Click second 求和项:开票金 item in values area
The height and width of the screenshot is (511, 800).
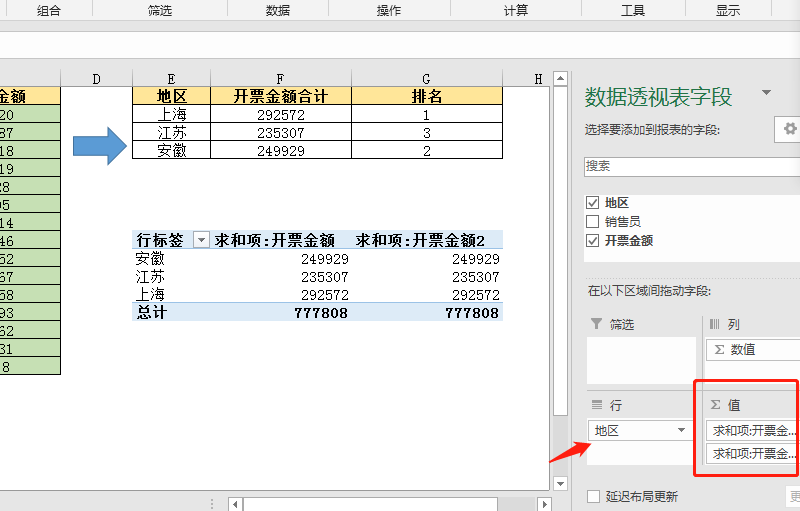[x=753, y=453]
